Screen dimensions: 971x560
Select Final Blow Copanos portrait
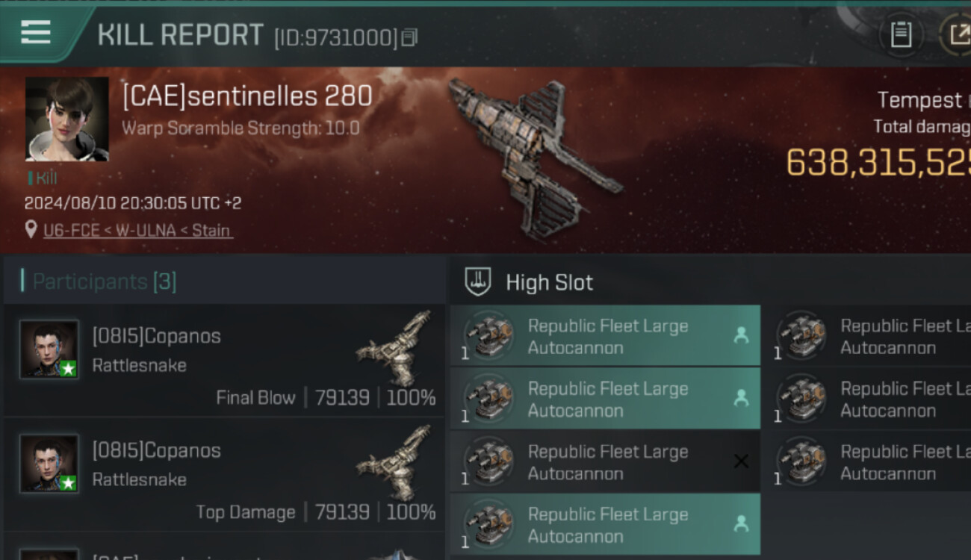49,349
